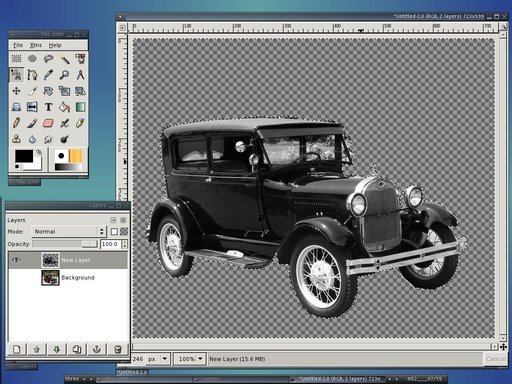Select the Zoom magnifier tool
Screen dimensions: 512x384
point(64,75)
